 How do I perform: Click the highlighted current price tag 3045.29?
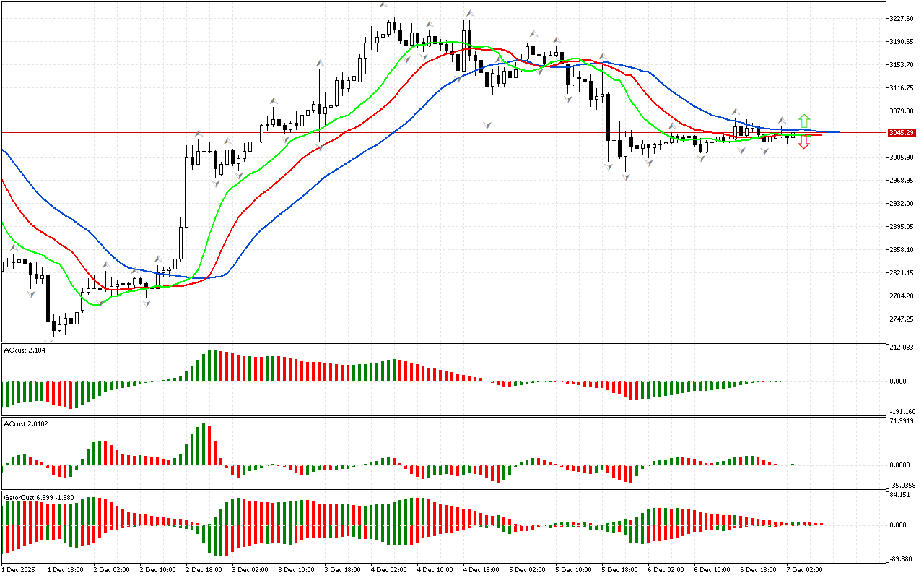pos(902,133)
